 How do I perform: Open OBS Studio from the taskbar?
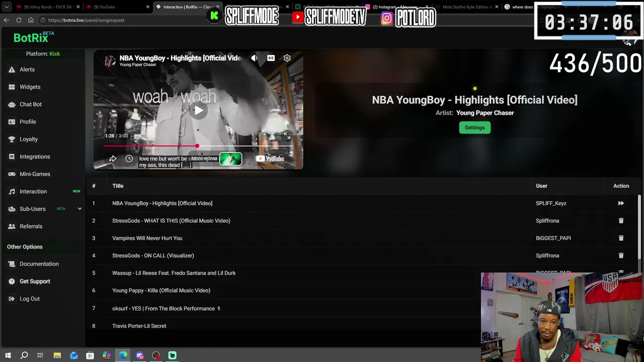(156, 355)
